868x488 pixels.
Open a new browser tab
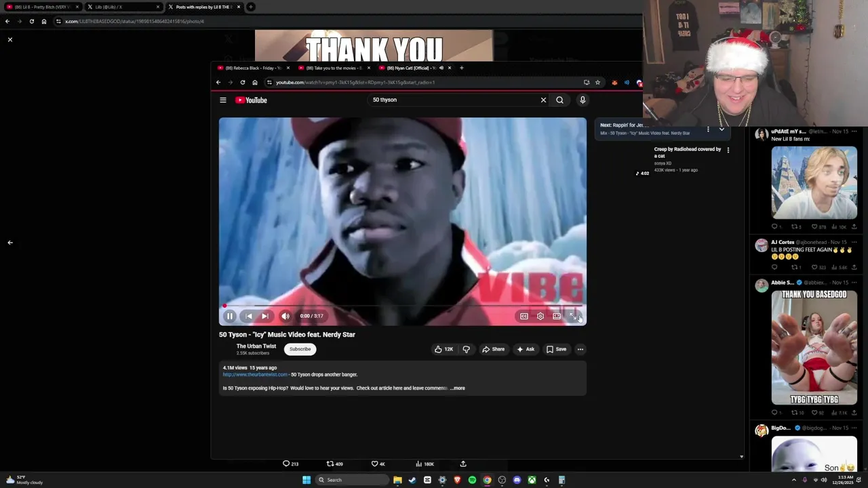251,7
